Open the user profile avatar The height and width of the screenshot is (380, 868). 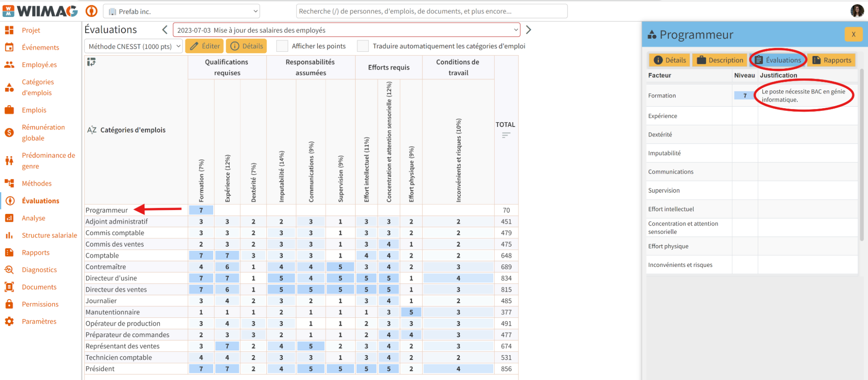point(857,11)
